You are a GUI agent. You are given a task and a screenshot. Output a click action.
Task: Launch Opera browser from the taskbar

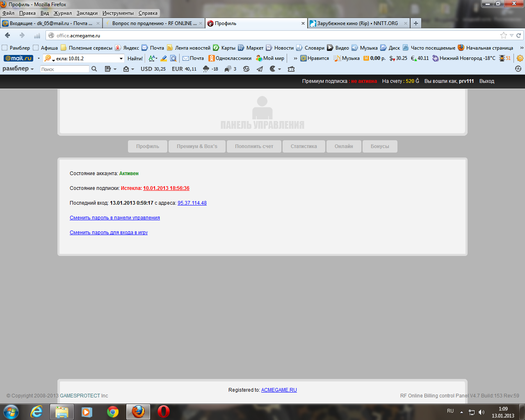tap(164, 412)
